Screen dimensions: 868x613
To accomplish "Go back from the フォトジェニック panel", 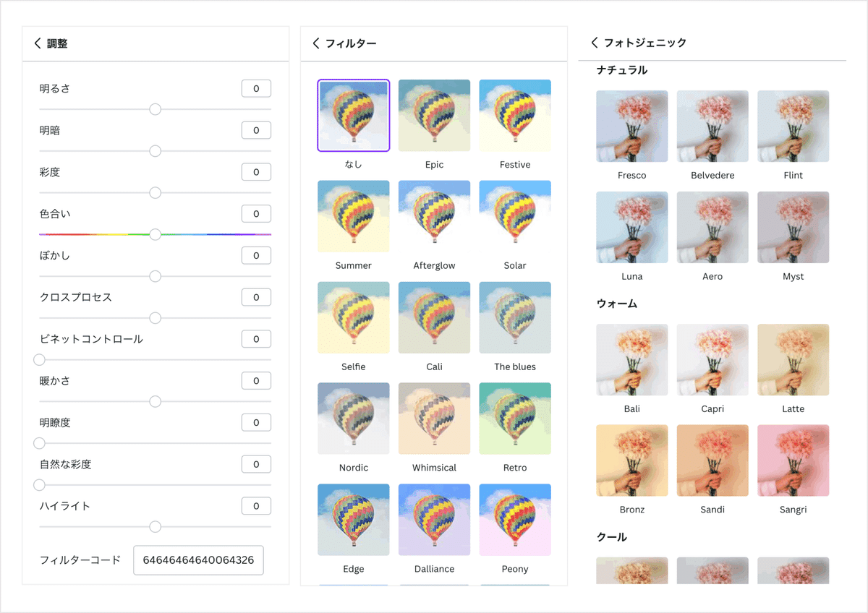I will coord(595,43).
